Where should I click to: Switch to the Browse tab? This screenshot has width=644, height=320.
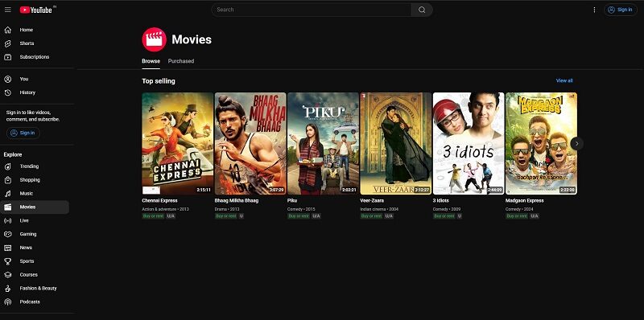click(151, 61)
